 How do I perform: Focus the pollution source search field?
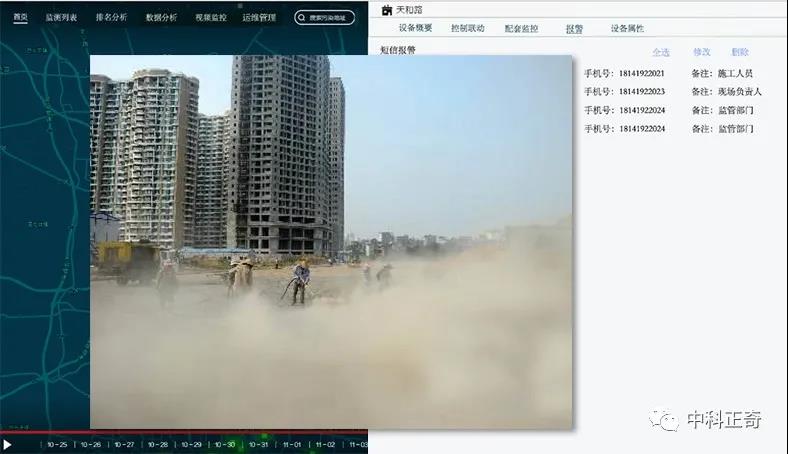[x=330, y=18]
